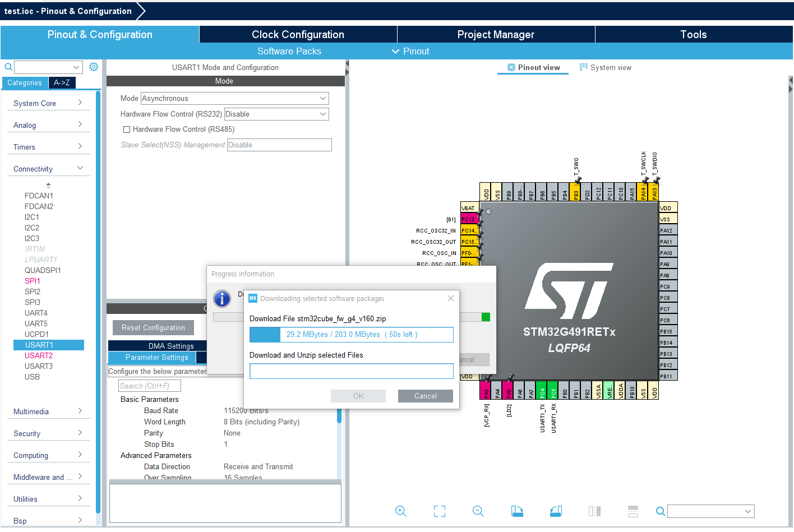This screenshot has width=794, height=532.
Task: Click the test.ioc breadcrumb title
Action: point(68,11)
